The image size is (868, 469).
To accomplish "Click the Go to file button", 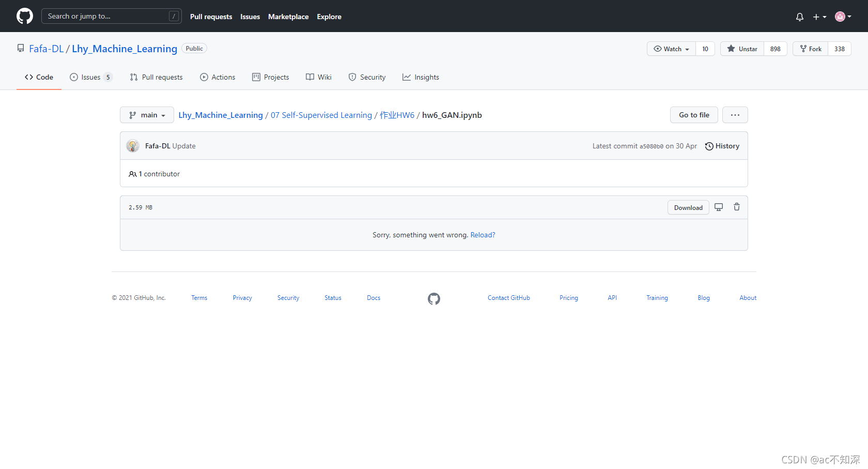I will tap(694, 115).
